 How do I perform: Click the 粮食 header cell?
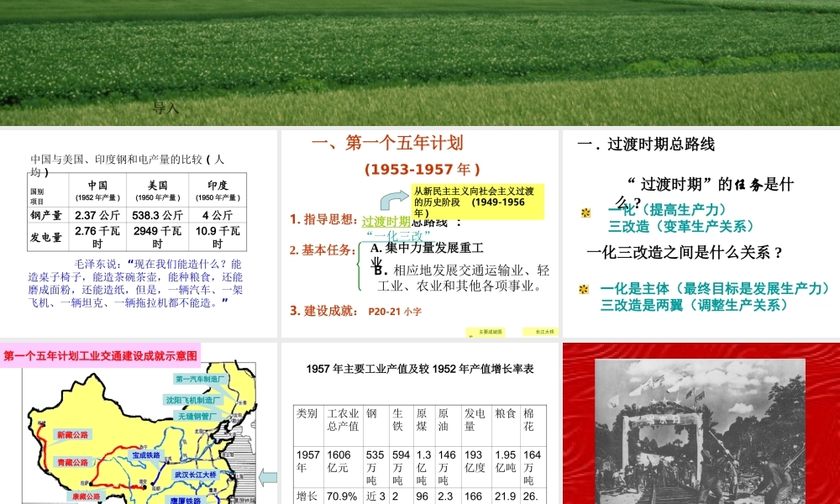(507, 426)
